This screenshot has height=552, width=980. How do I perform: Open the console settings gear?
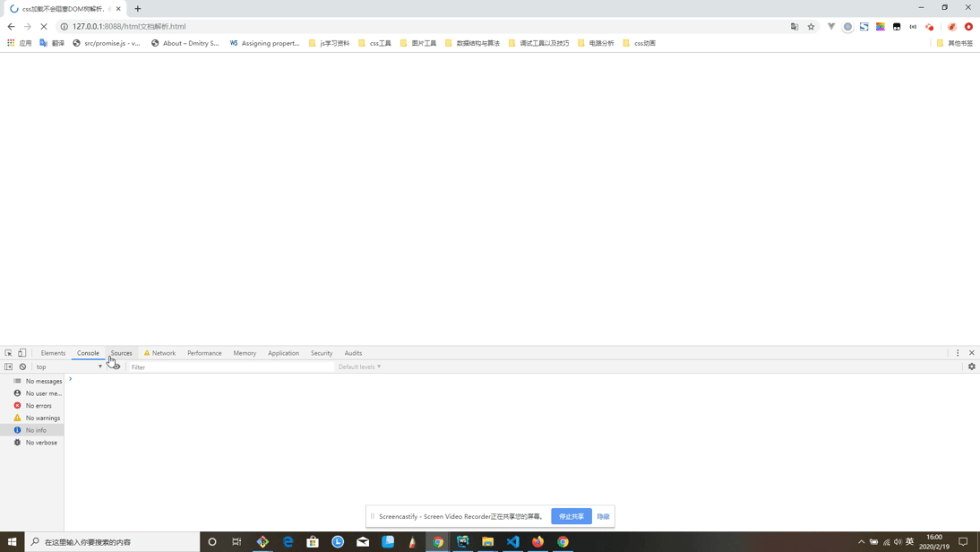pyautogui.click(x=972, y=367)
